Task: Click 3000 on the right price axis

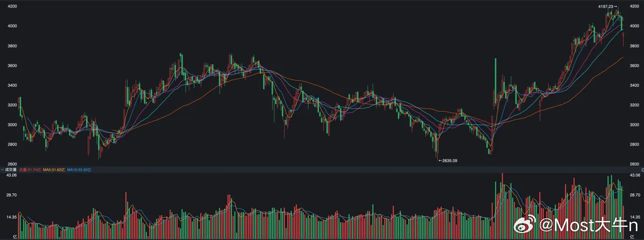Action: 635,125
